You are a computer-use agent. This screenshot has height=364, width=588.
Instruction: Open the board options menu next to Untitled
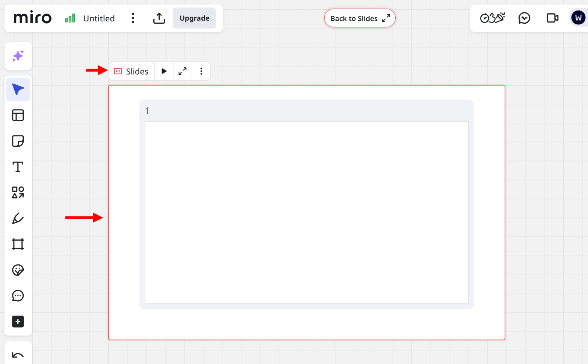[x=133, y=18]
